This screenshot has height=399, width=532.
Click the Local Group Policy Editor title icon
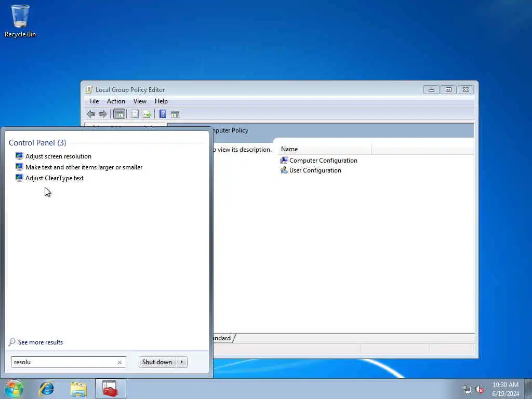click(89, 89)
